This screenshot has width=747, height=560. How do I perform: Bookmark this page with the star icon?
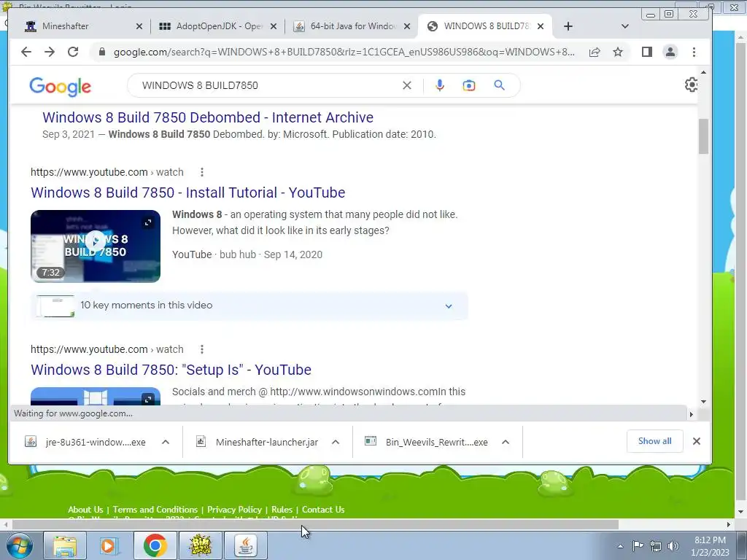tap(618, 52)
